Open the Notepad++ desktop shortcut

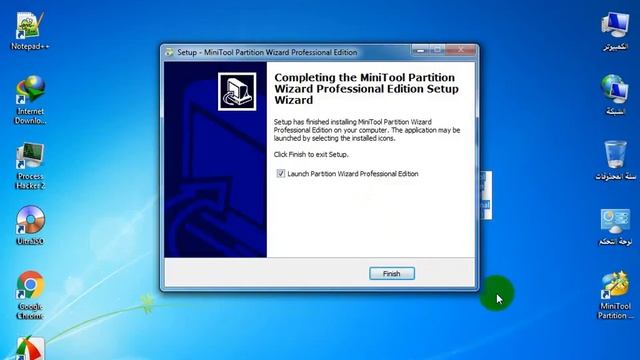[30, 31]
